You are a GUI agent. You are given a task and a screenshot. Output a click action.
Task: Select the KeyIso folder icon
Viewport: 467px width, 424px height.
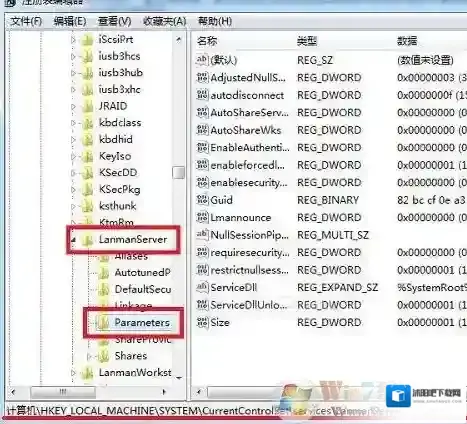coord(87,156)
